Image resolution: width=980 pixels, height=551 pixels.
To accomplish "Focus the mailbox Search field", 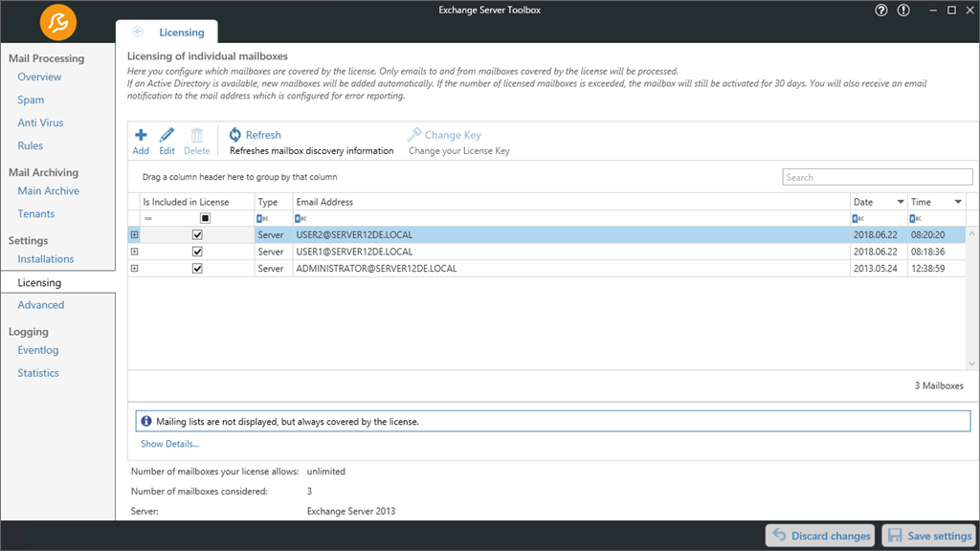I will tap(877, 177).
